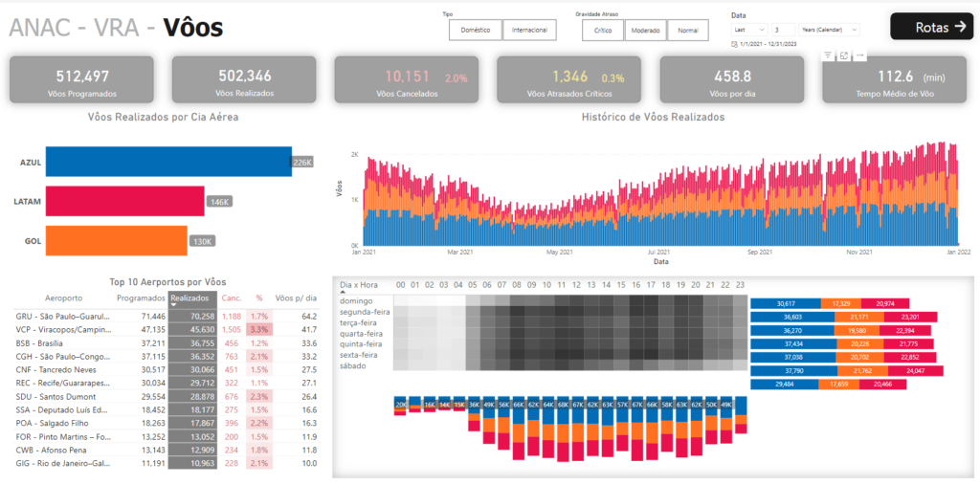The width and height of the screenshot is (980, 485).
Task: Toggle the Doméstico flight type filter
Action: pos(476,30)
